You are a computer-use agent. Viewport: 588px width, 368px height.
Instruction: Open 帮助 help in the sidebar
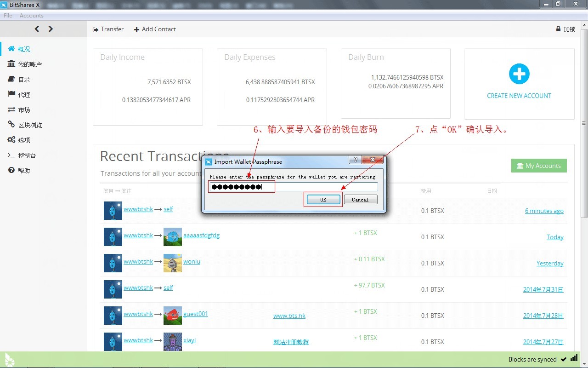point(19,170)
